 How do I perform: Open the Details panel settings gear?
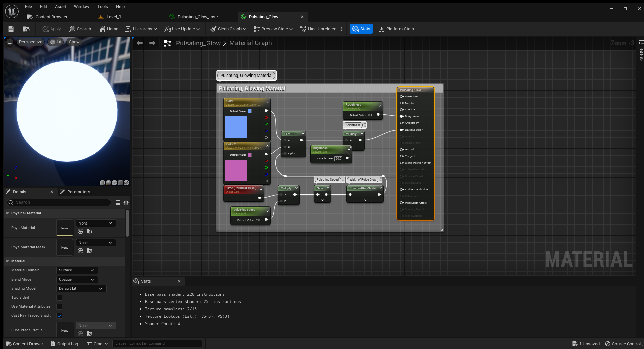[x=126, y=203]
